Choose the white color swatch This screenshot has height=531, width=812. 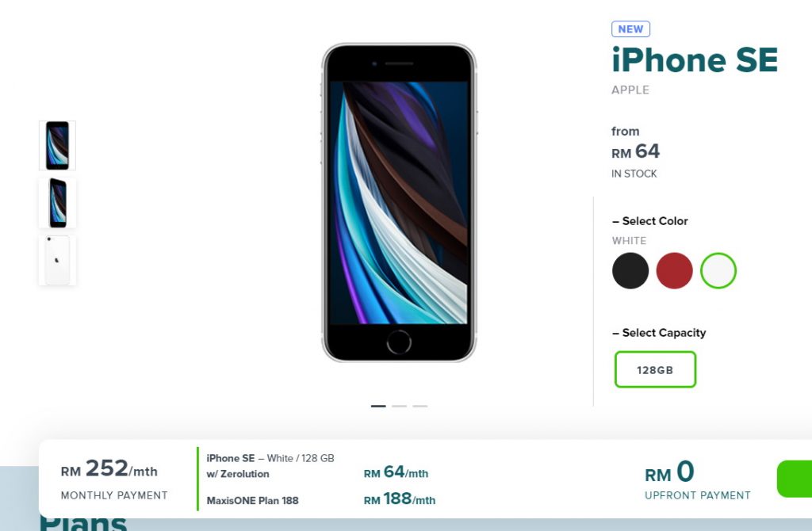coord(718,271)
